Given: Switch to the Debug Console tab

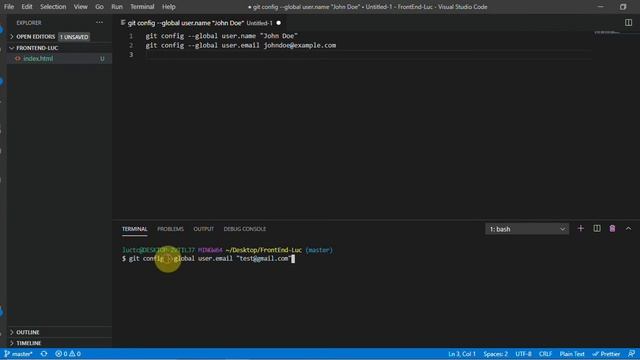Looking at the screenshot, I should (x=244, y=229).
